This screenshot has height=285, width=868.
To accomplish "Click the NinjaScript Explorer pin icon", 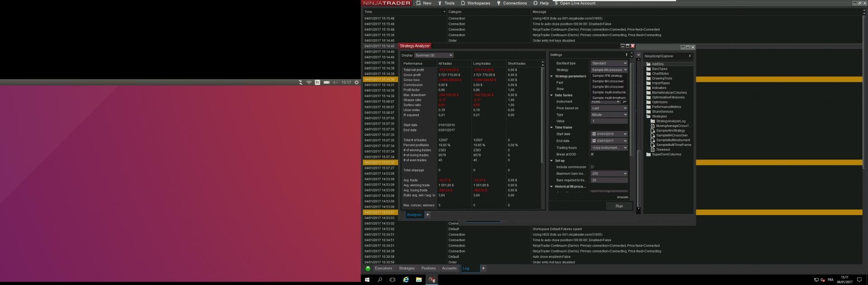I will [690, 56].
